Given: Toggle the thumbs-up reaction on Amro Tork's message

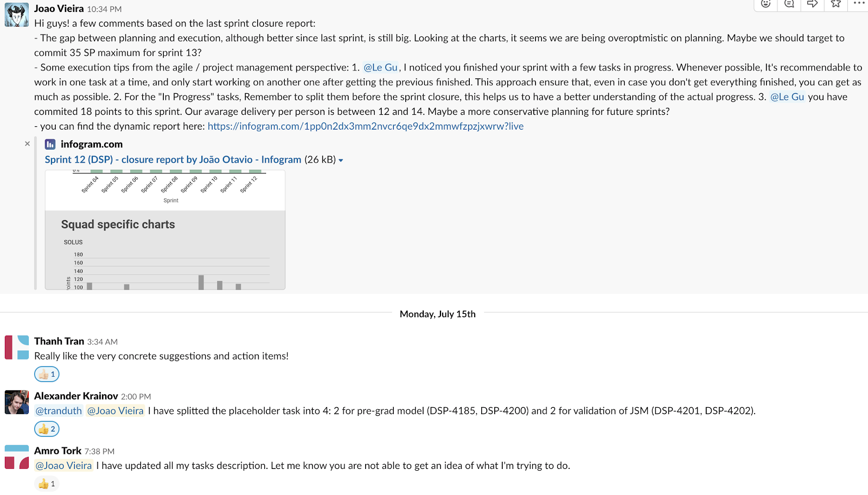Looking at the screenshot, I should pyautogui.click(x=47, y=483).
